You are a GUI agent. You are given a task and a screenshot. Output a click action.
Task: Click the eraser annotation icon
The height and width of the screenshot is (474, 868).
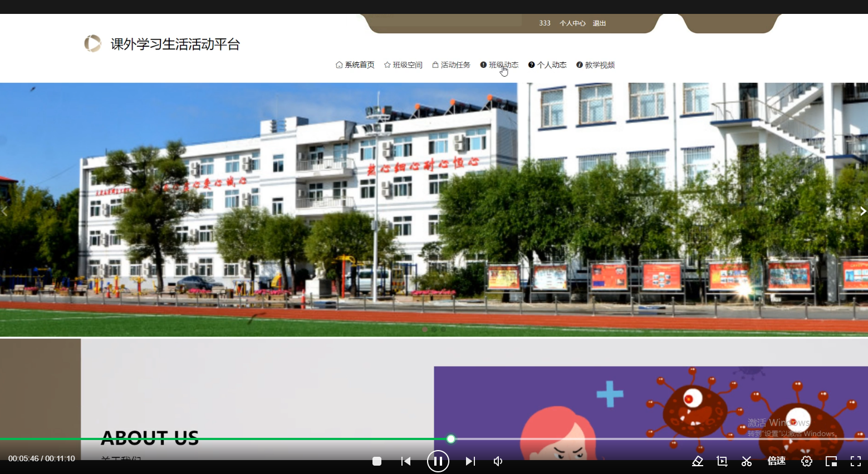point(698,461)
